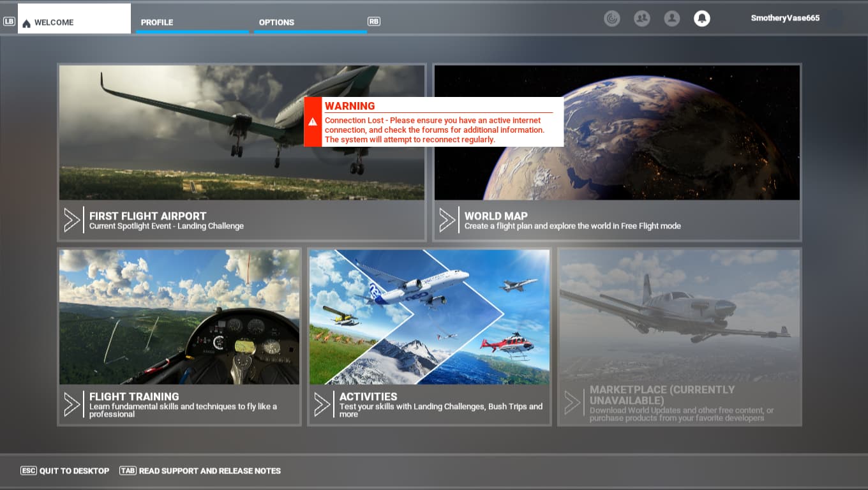Open the Activities aircraft collage image
The width and height of the screenshot is (868, 490).
click(x=430, y=317)
